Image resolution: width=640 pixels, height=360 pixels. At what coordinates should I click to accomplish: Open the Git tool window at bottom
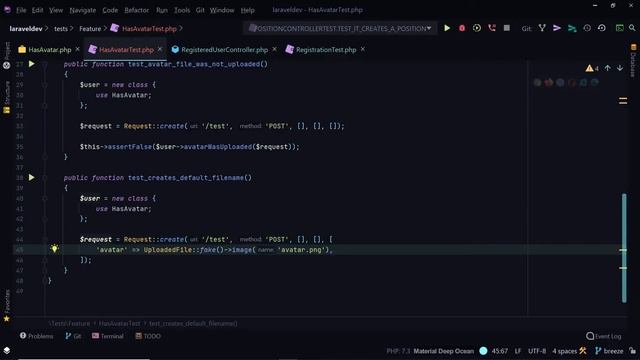pyautogui.click(x=73, y=336)
